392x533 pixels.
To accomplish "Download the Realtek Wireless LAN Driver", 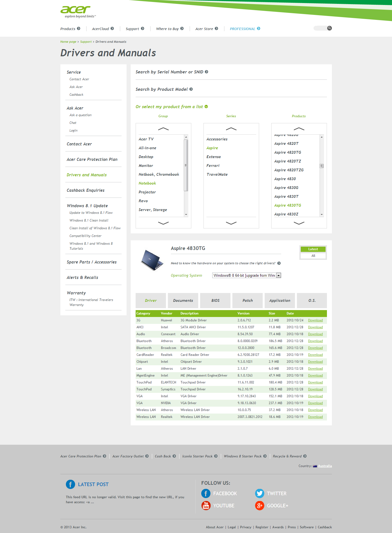I will (x=315, y=417).
